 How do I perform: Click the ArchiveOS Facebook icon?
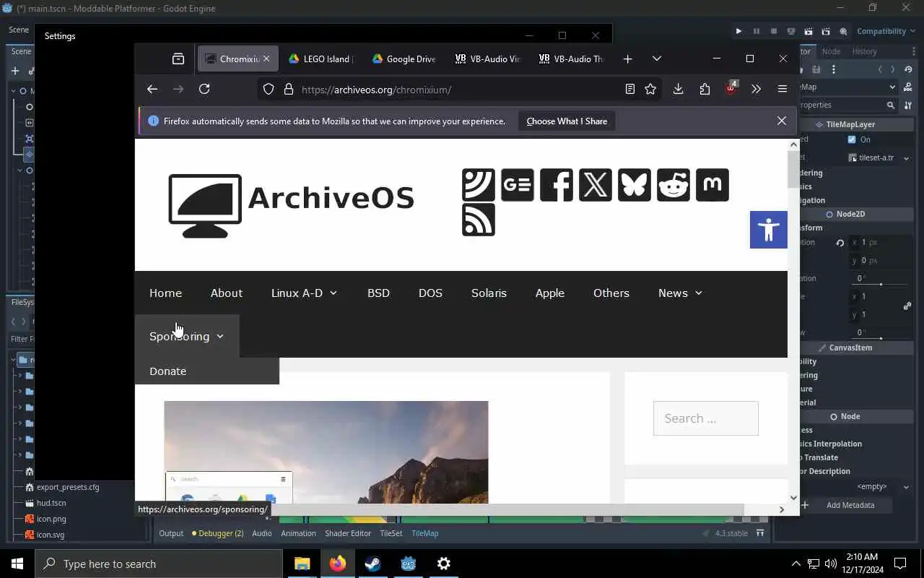[x=556, y=185]
